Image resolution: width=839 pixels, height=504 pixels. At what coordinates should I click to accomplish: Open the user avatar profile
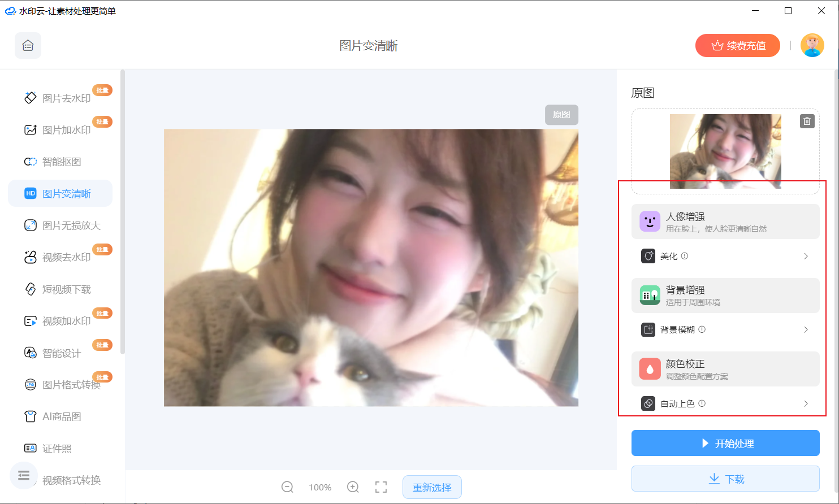(812, 46)
